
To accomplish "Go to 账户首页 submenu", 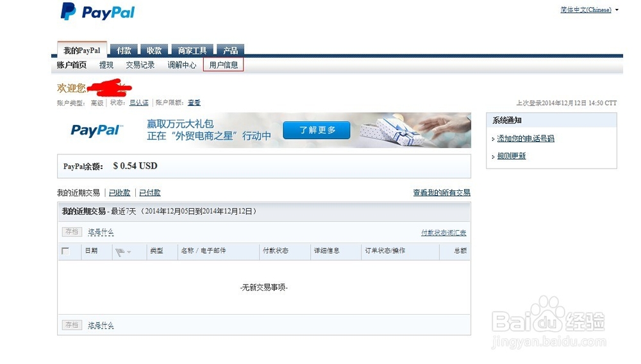I will [x=72, y=65].
